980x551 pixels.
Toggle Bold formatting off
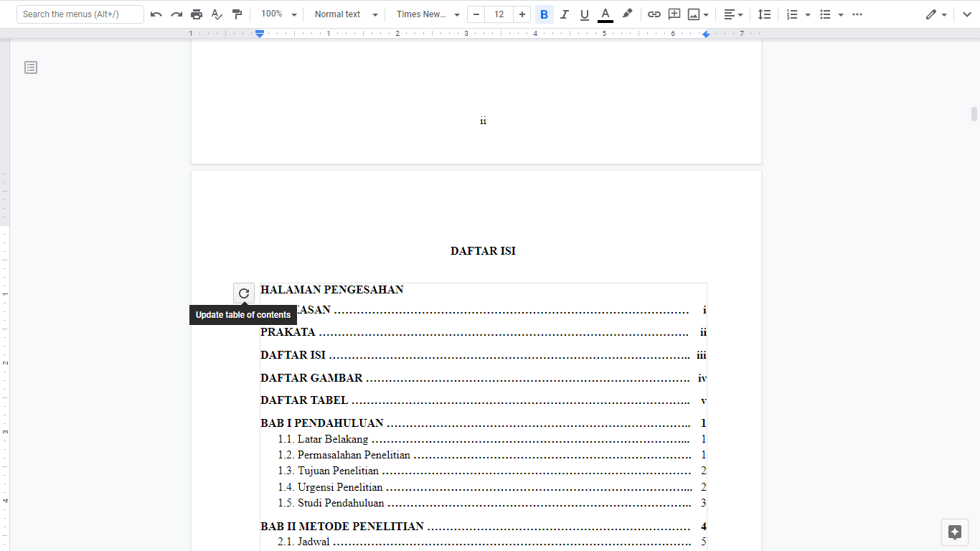point(544,14)
